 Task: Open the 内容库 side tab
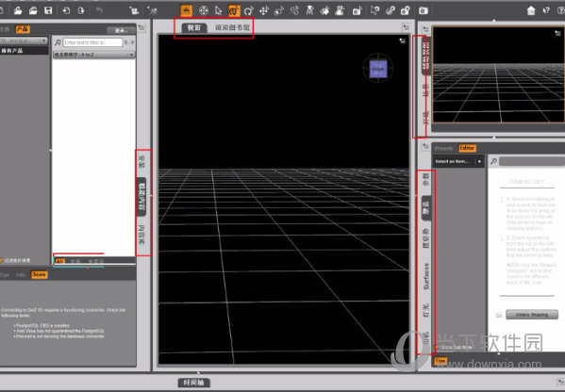(141, 236)
